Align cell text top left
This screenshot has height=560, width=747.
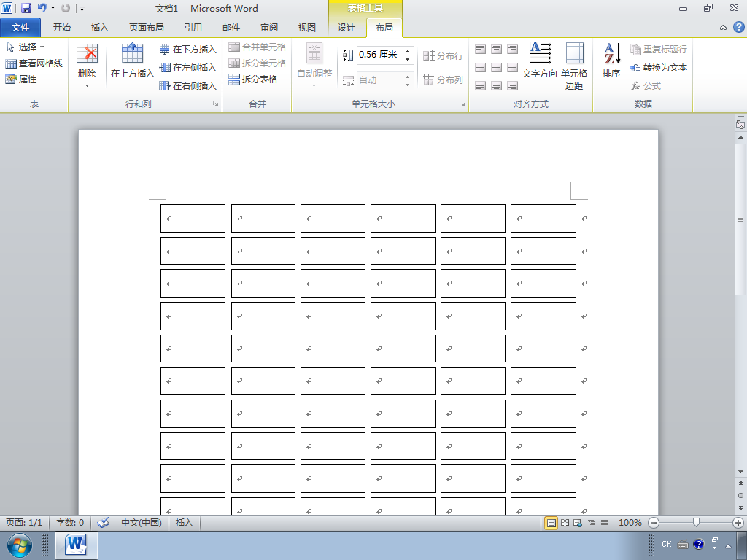click(480, 49)
